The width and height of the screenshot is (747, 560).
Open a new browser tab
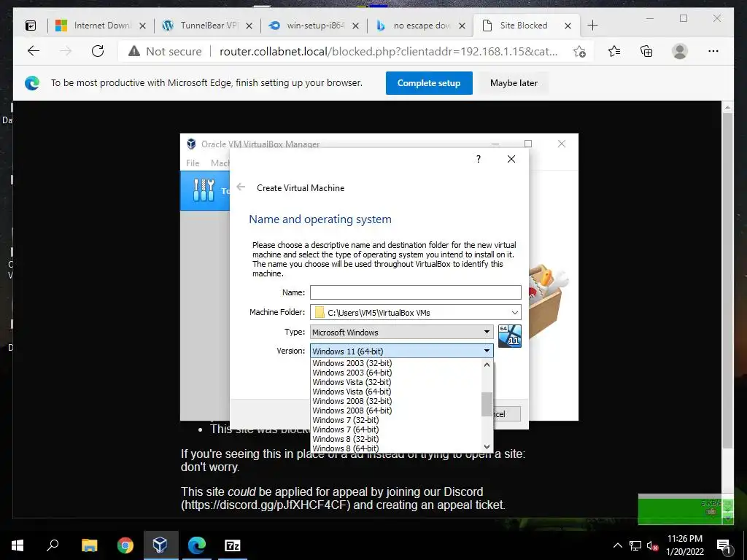point(592,26)
